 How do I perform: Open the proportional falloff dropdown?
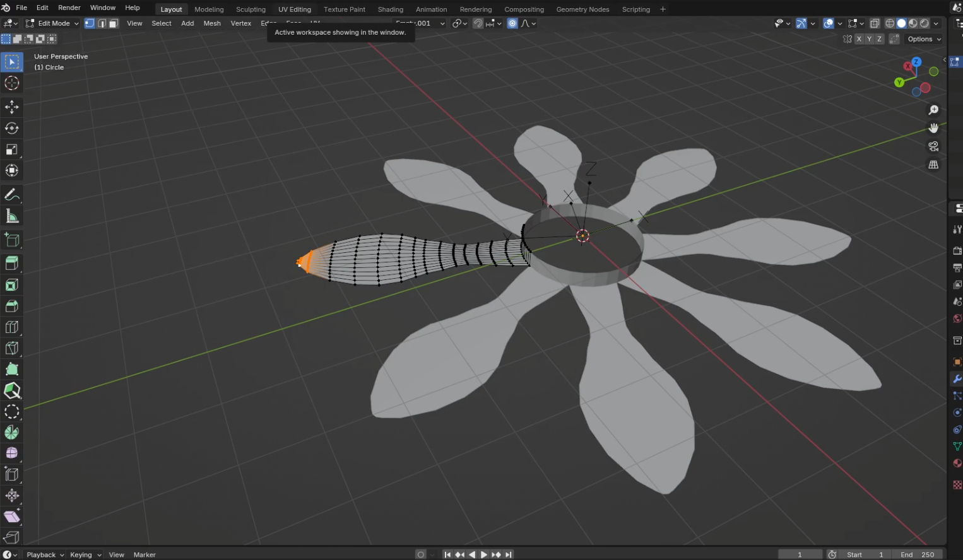coord(528,23)
